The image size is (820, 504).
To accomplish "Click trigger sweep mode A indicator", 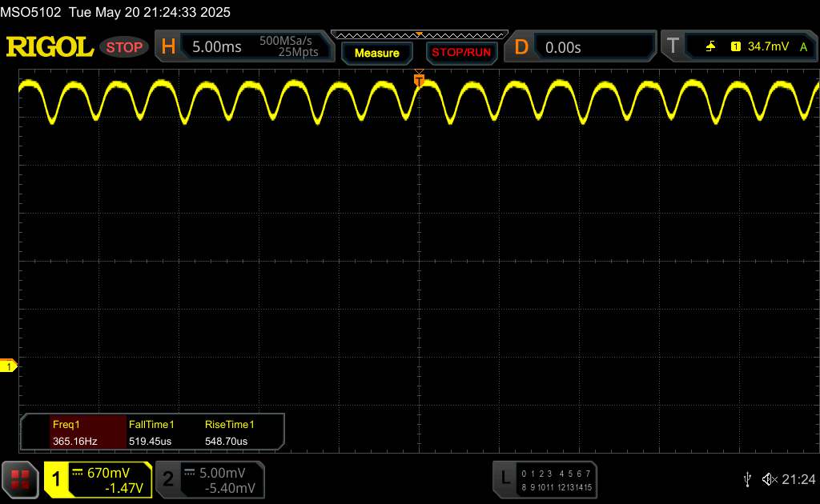I will click(803, 47).
